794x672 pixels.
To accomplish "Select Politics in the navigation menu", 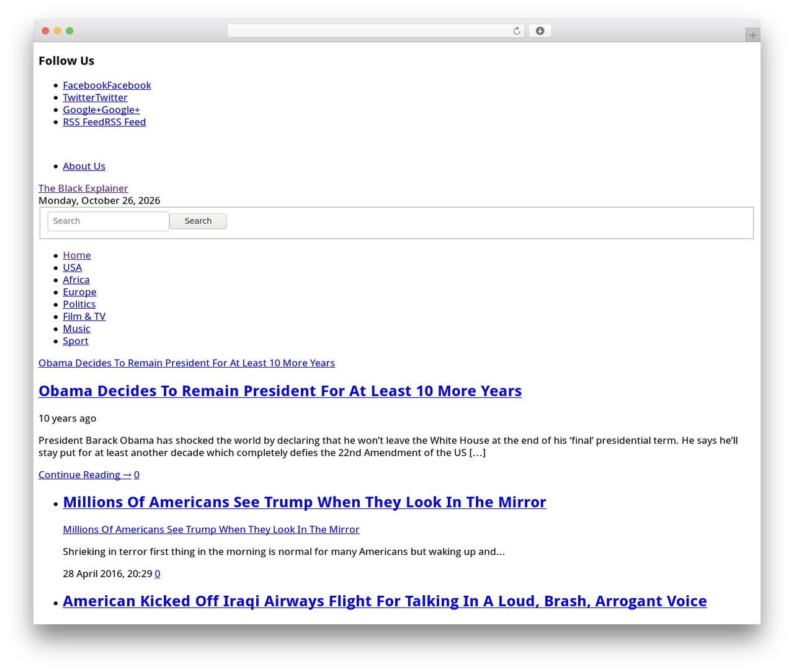I will click(x=79, y=304).
